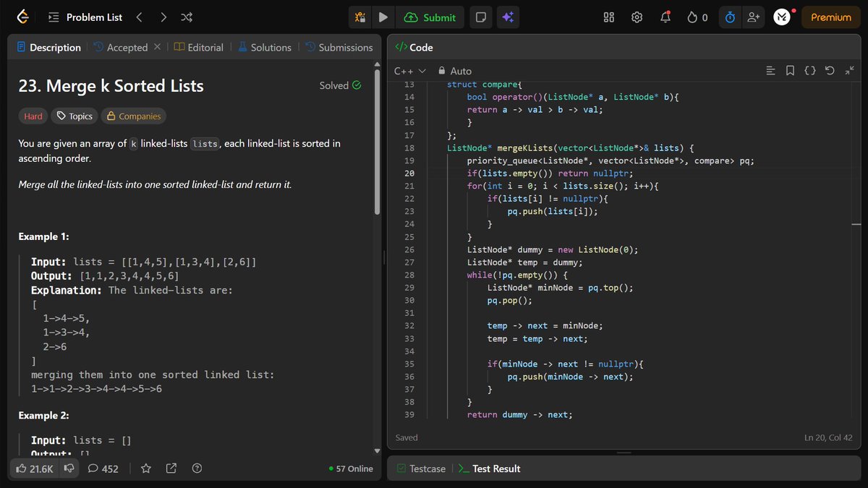
Task: Click the debugger icon beside Run
Action: tap(360, 17)
